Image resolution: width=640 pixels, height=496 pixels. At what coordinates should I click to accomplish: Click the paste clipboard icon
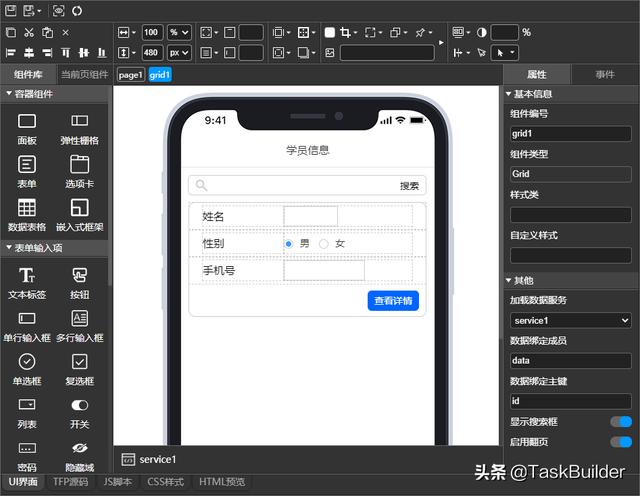click(x=47, y=32)
